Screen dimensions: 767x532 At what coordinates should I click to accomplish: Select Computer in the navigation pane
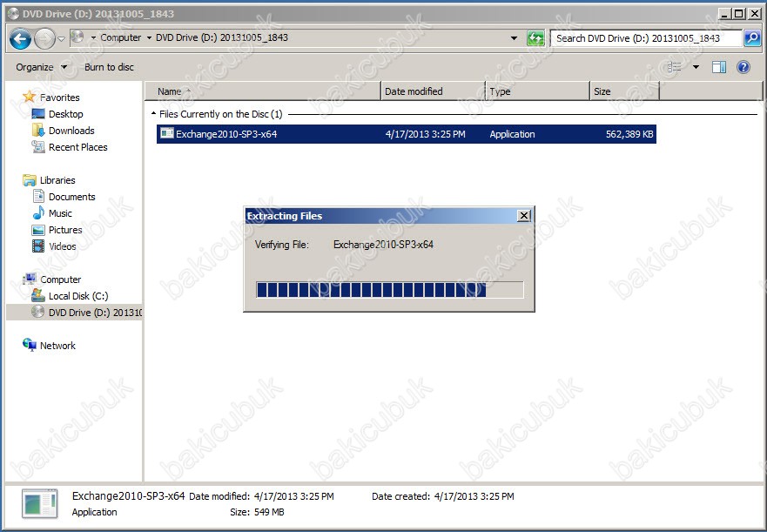click(x=61, y=279)
